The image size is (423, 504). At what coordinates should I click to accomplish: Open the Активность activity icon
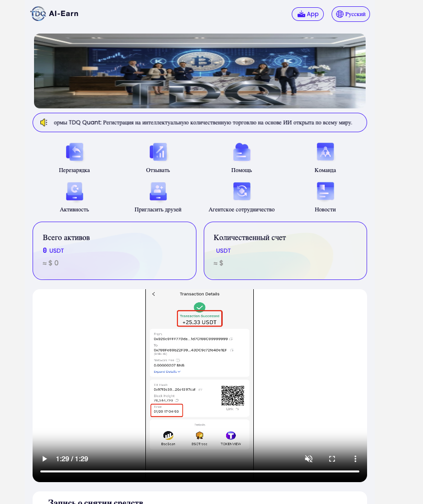tap(74, 191)
